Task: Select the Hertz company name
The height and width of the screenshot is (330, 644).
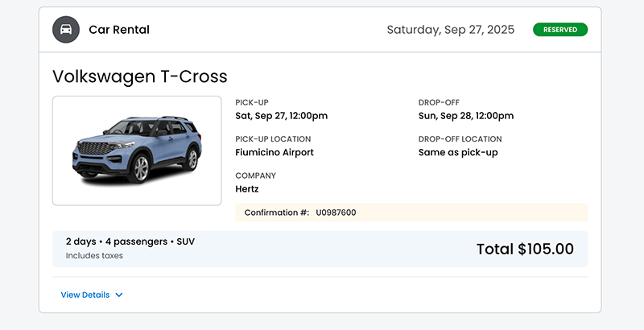Action: pos(247,189)
